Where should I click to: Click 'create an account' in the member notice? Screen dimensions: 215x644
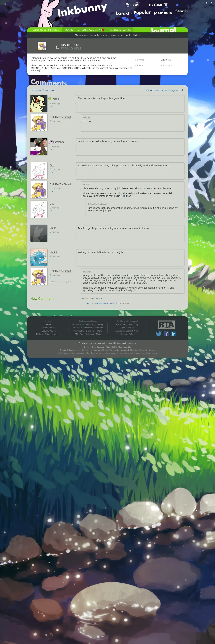[x=120, y=35]
